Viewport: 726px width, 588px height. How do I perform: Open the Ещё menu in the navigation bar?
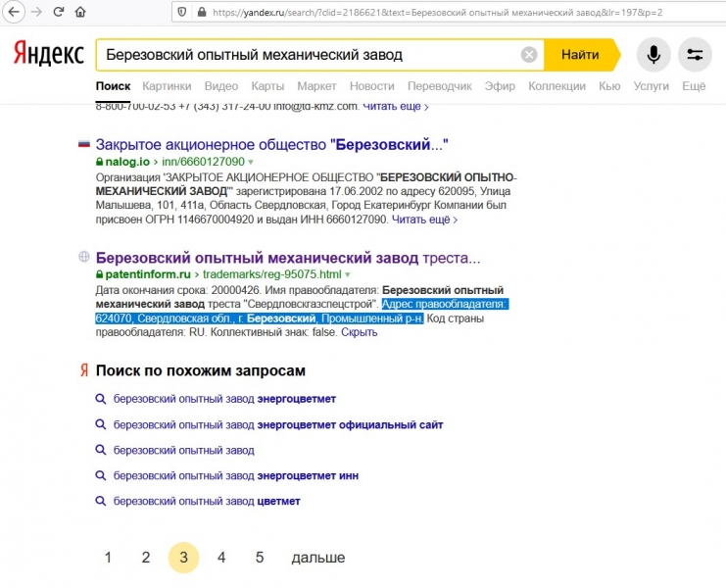(693, 86)
